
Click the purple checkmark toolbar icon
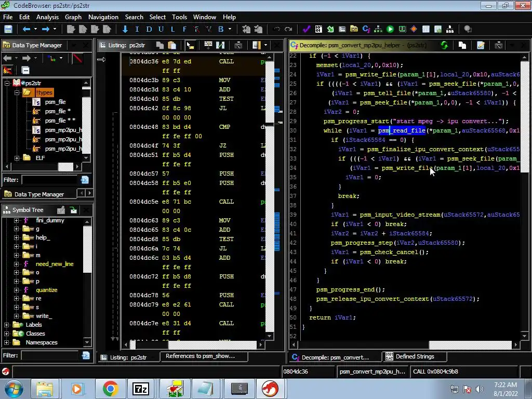coord(307,29)
